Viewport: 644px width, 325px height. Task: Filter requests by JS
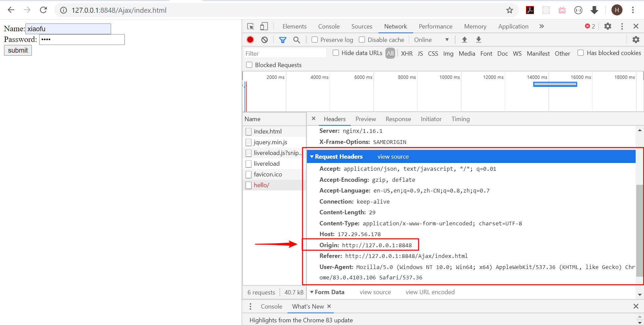(x=420, y=54)
